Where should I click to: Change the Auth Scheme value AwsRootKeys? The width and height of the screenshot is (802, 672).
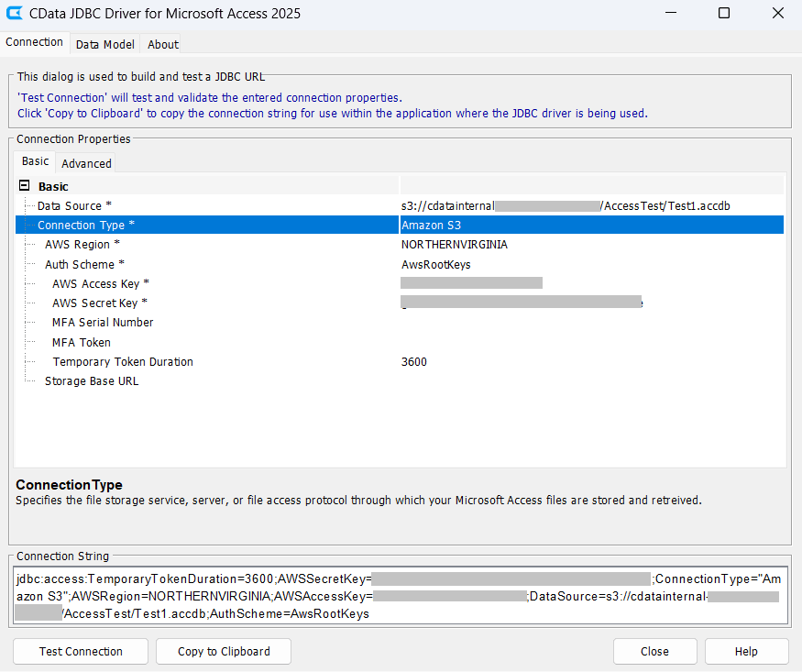click(x=590, y=265)
